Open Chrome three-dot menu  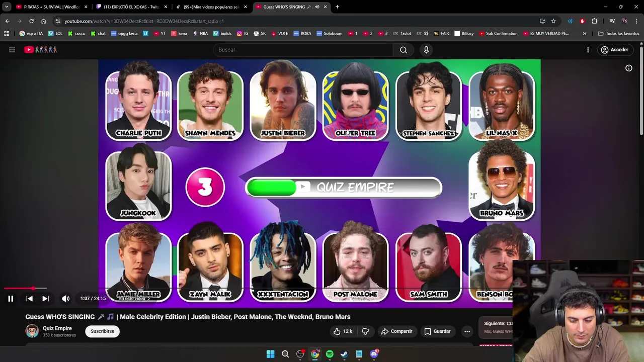636,21
